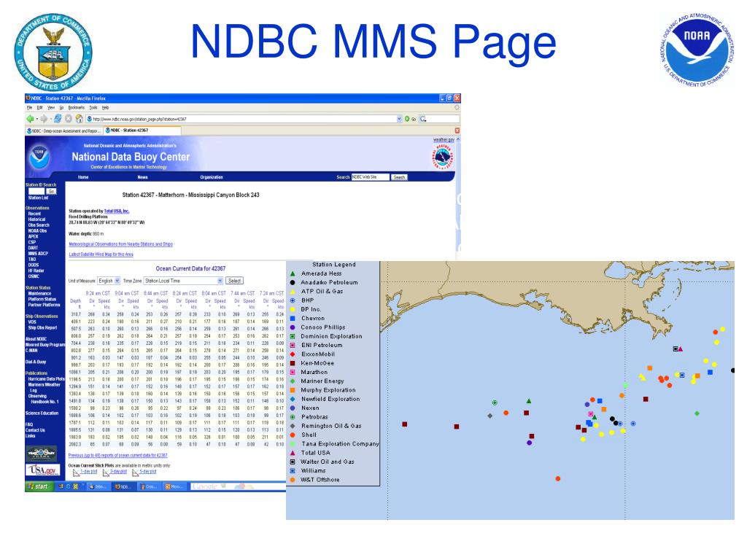The width and height of the screenshot is (747, 560).
Task: Click the weather.gov link at top right
Action: pos(444,139)
